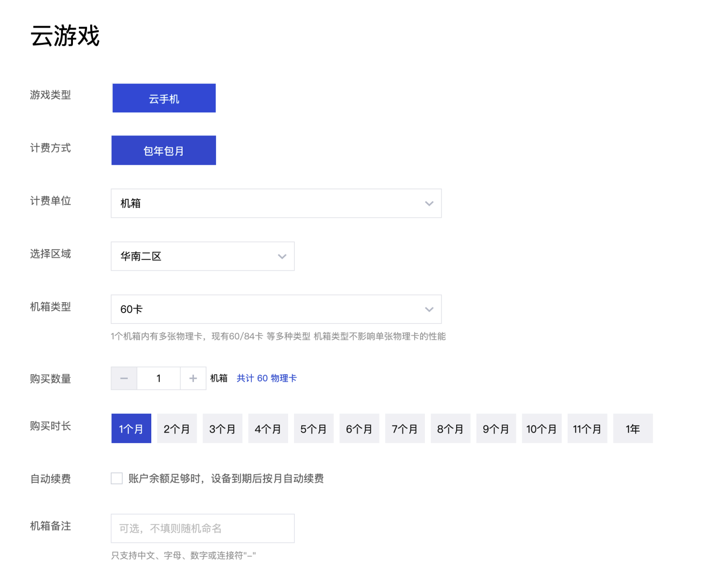
Task: Select 9个月 purchase duration
Action: point(496,429)
